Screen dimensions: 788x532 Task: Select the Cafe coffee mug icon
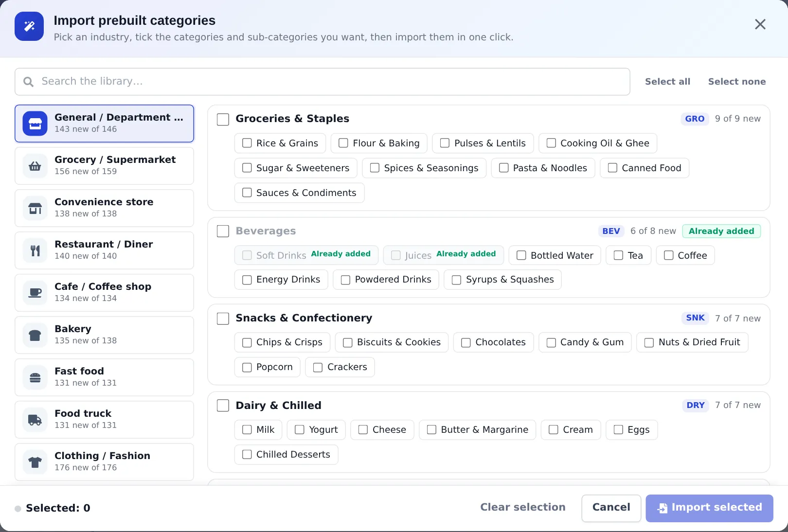35,293
